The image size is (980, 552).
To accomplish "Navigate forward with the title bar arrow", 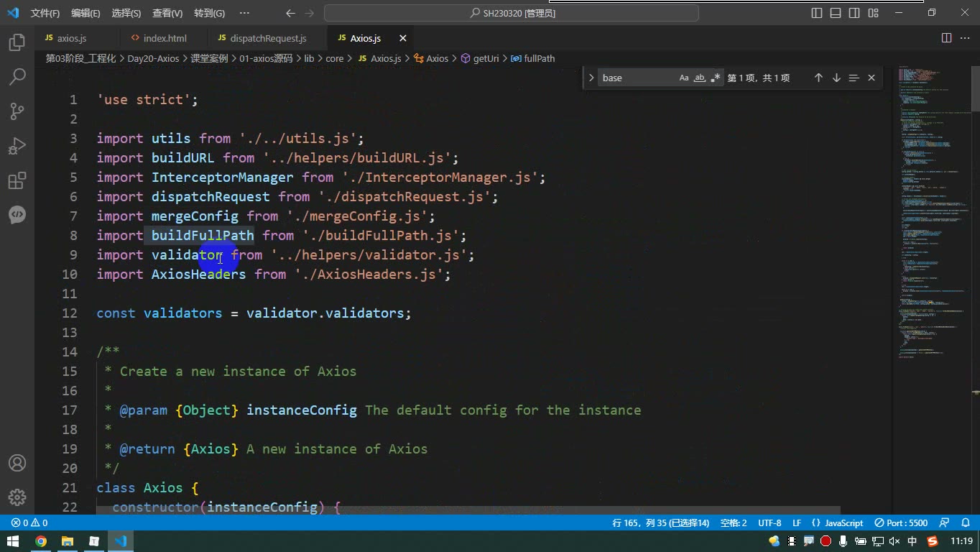I will (x=309, y=13).
